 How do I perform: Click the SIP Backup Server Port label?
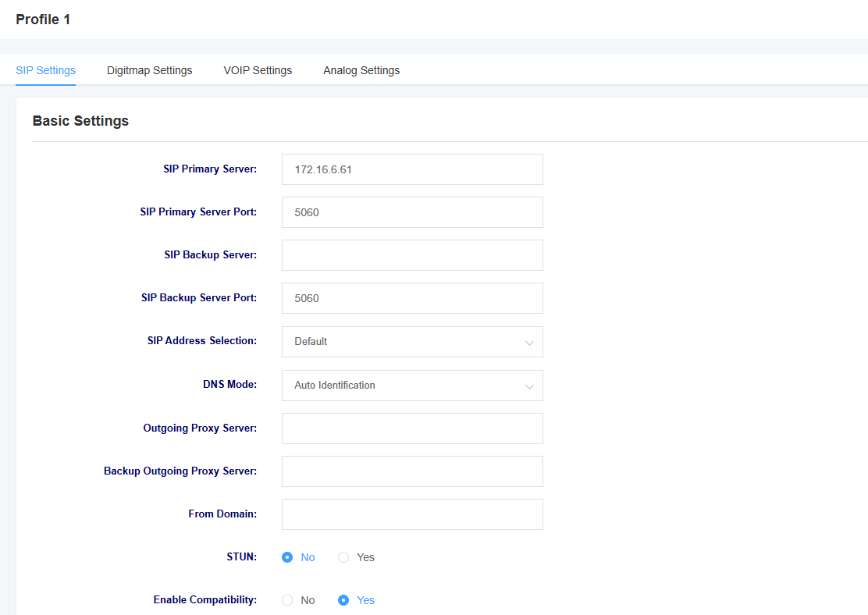pyautogui.click(x=199, y=298)
